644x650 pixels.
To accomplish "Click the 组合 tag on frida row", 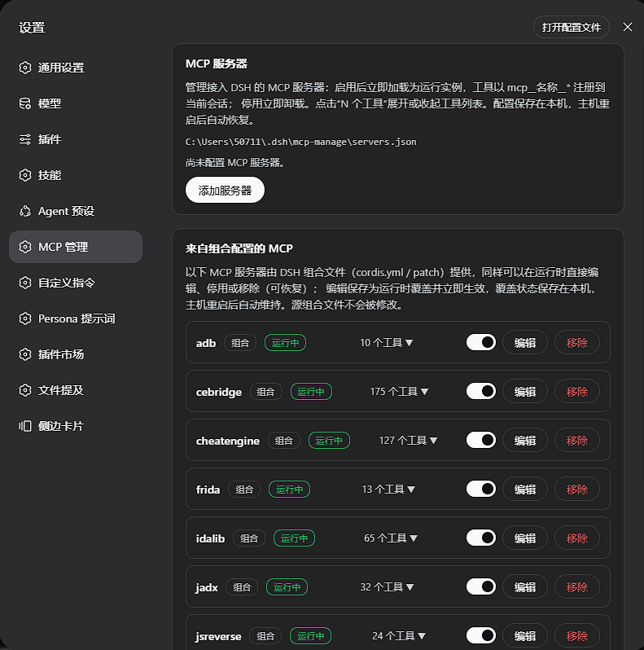I will coord(244,490).
